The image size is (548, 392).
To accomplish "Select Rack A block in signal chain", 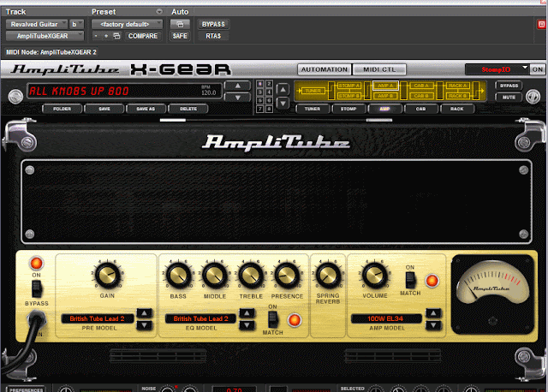I will (x=457, y=86).
